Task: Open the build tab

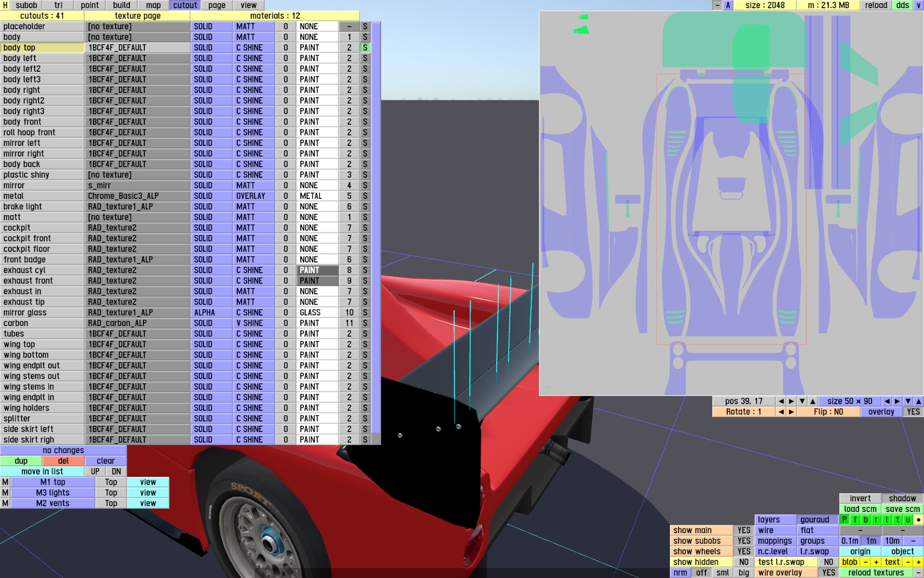Action: [x=121, y=5]
